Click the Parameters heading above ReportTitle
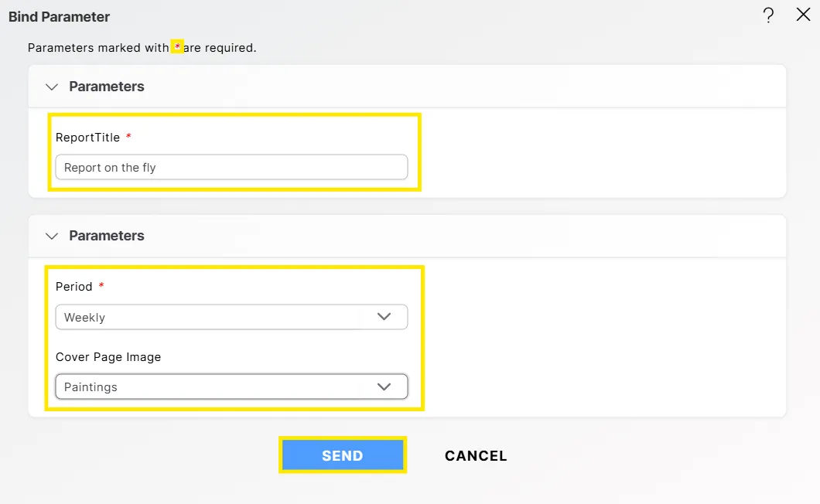The width and height of the screenshot is (820, 504). [107, 87]
